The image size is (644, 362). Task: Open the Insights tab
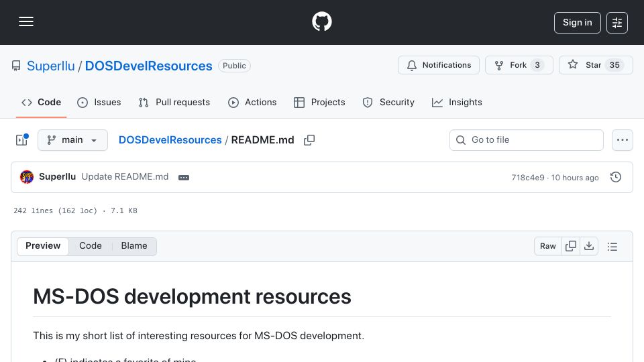pyautogui.click(x=457, y=102)
